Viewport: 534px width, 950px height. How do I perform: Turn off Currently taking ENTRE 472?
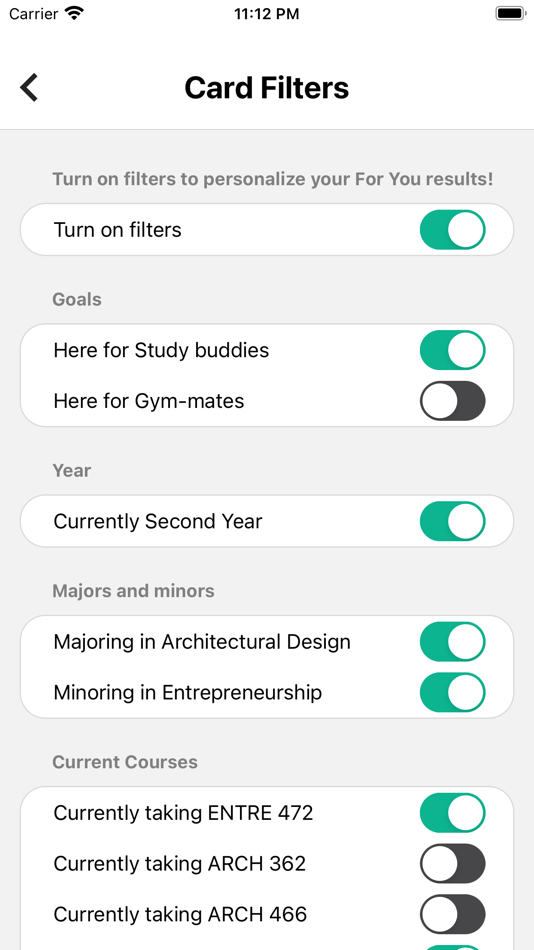(x=453, y=812)
